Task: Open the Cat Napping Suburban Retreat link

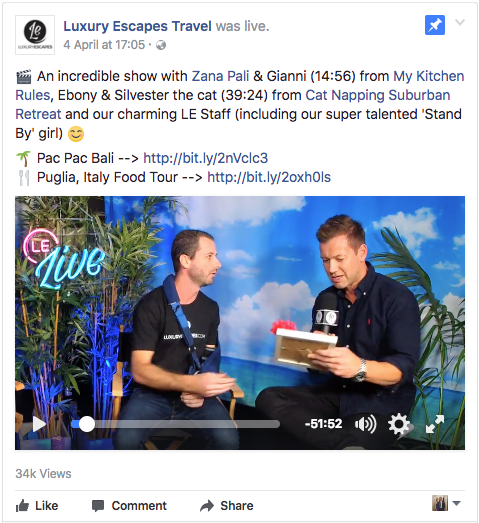Action: (x=232, y=105)
